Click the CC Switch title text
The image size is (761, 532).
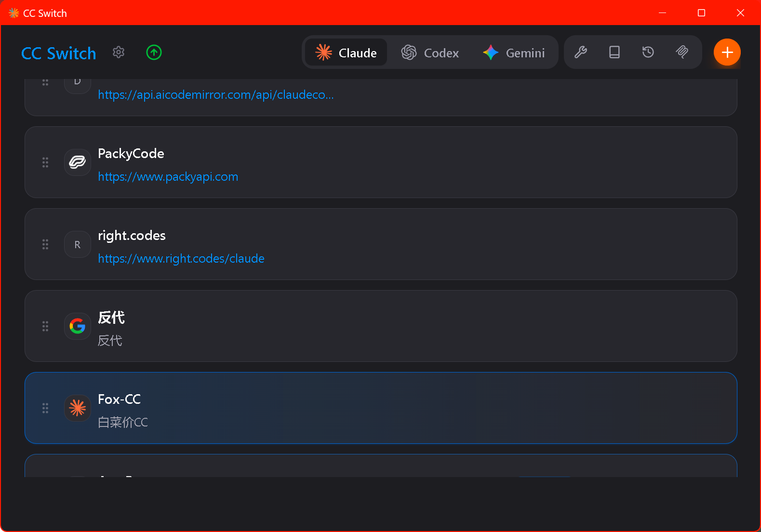tap(59, 53)
